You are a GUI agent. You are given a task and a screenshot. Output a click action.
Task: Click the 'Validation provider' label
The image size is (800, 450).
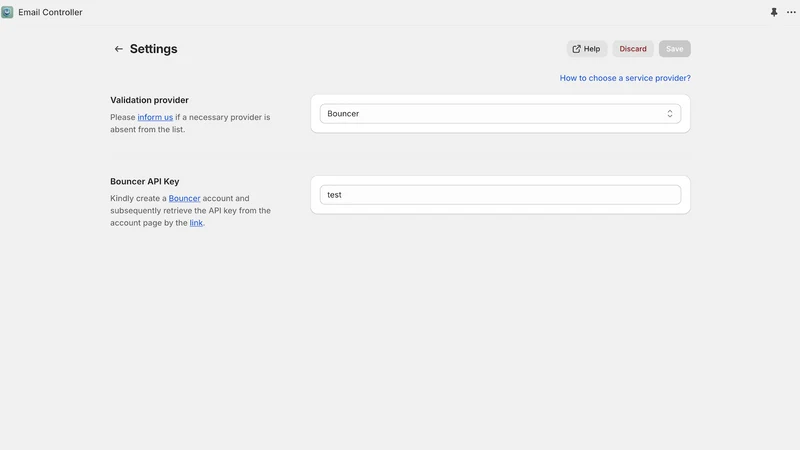[149, 100]
